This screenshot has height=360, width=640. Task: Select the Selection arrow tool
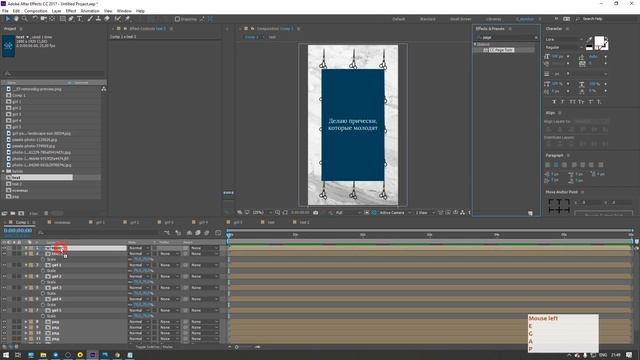point(8,19)
